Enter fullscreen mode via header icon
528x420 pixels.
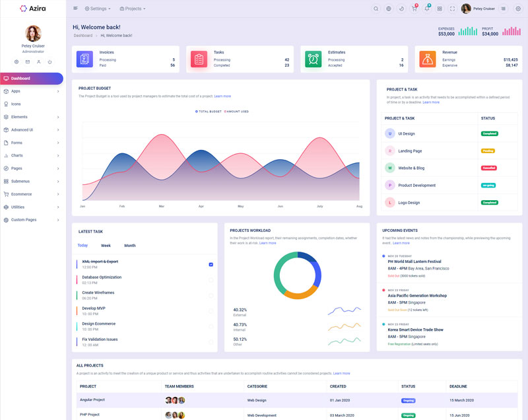[452, 9]
